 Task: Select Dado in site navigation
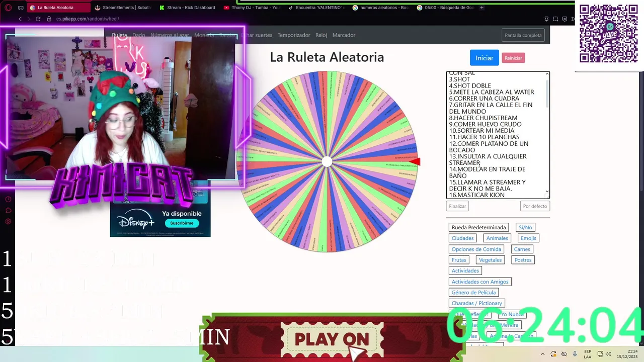pos(138,35)
